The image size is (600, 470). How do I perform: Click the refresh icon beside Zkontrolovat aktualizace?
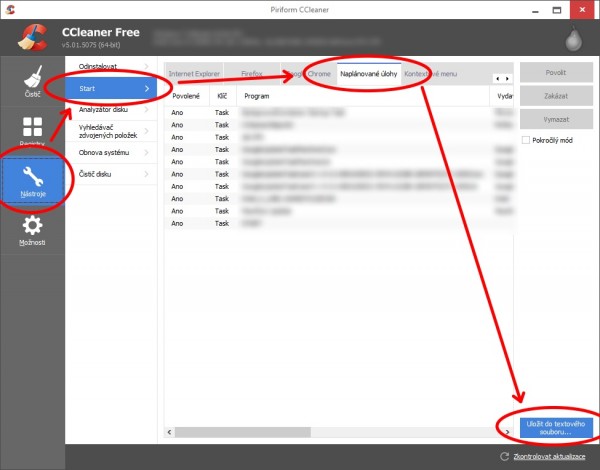[x=505, y=457]
